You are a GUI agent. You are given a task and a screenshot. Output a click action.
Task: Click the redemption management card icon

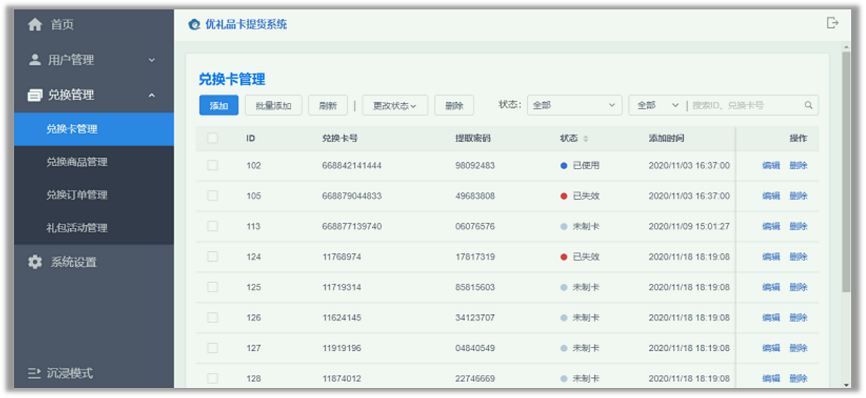pyautogui.click(x=35, y=95)
